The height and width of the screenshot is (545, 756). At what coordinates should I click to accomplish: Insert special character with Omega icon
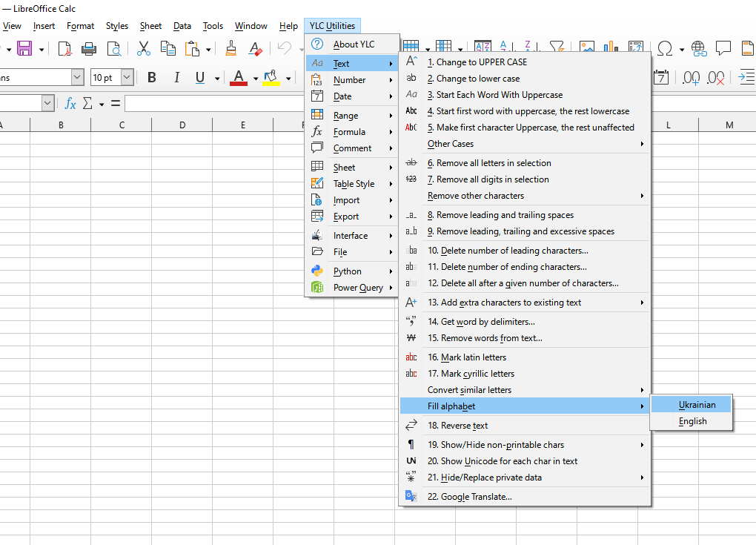coord(665,49)
